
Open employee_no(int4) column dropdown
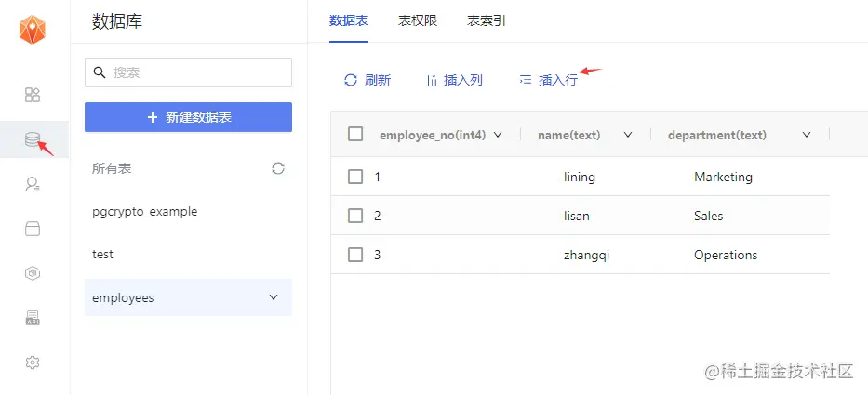497,135
